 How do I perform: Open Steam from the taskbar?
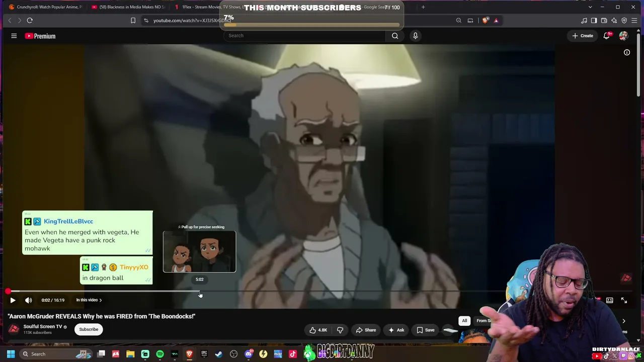click(219, 354)
